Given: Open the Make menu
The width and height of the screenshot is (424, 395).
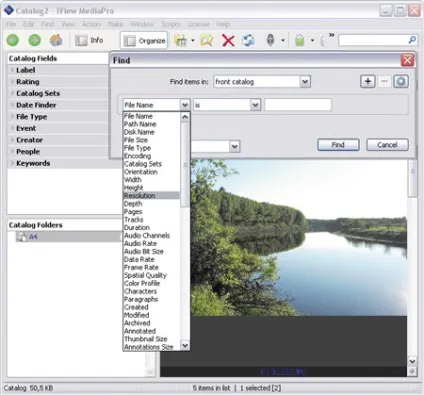Looking at the screenshot, I should coord(115,24).
